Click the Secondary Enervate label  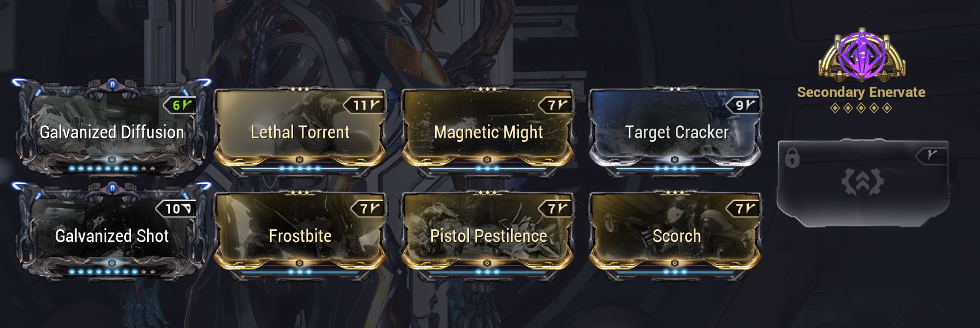[x=861, y=92]
